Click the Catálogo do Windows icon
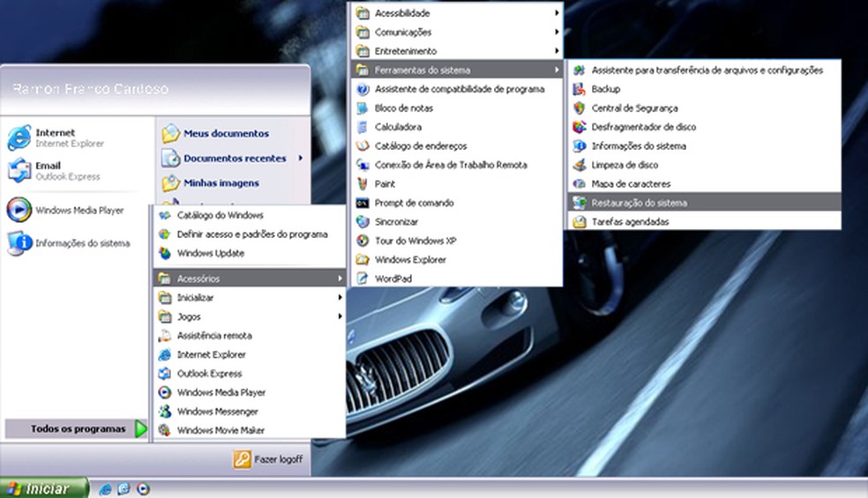The image size is (868, 498). [x=164, y=215]
